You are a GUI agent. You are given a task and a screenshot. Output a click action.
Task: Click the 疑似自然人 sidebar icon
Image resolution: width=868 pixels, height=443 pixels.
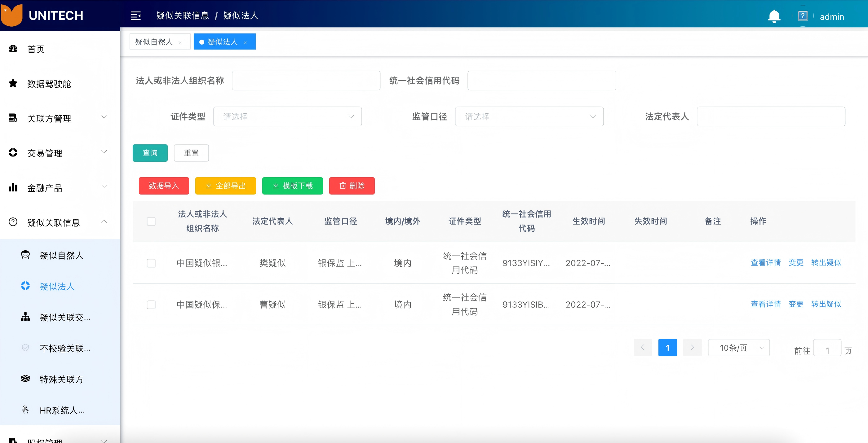pos(25,255)
